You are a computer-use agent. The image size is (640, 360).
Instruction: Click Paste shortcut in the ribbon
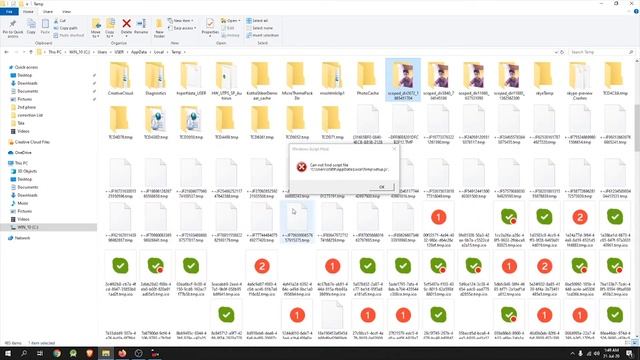tap(69, 35)
